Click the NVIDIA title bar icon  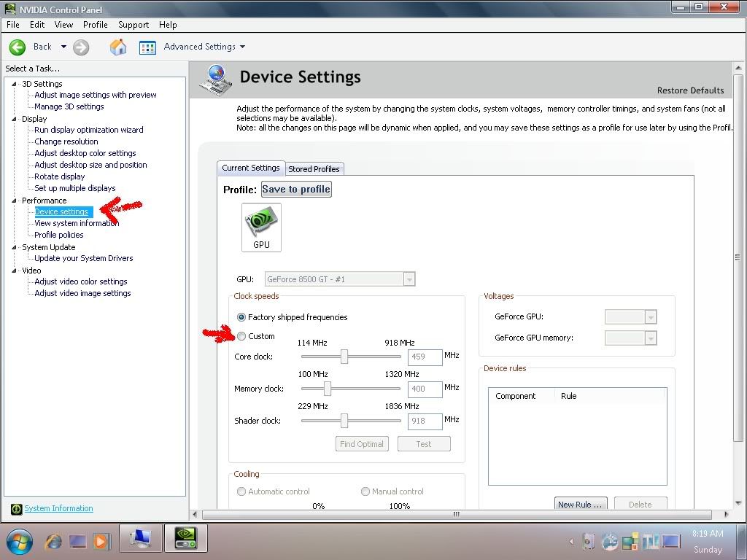(x=10, y=9)
